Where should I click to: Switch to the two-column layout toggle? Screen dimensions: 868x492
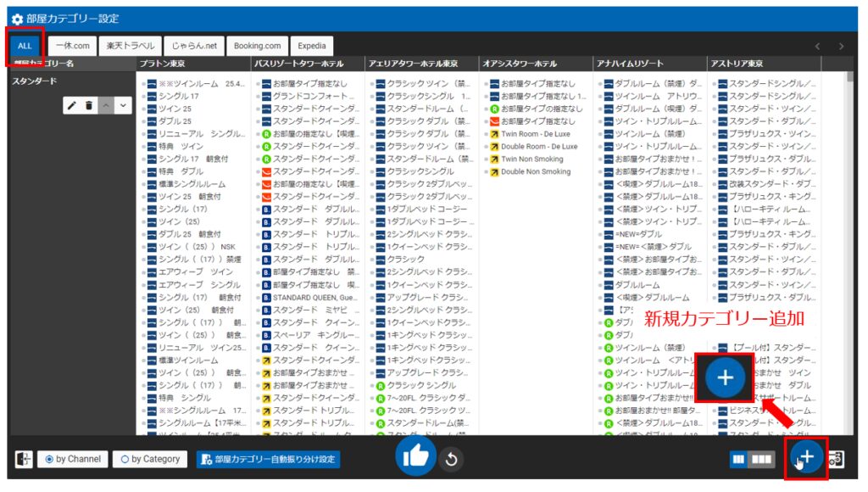739,459
